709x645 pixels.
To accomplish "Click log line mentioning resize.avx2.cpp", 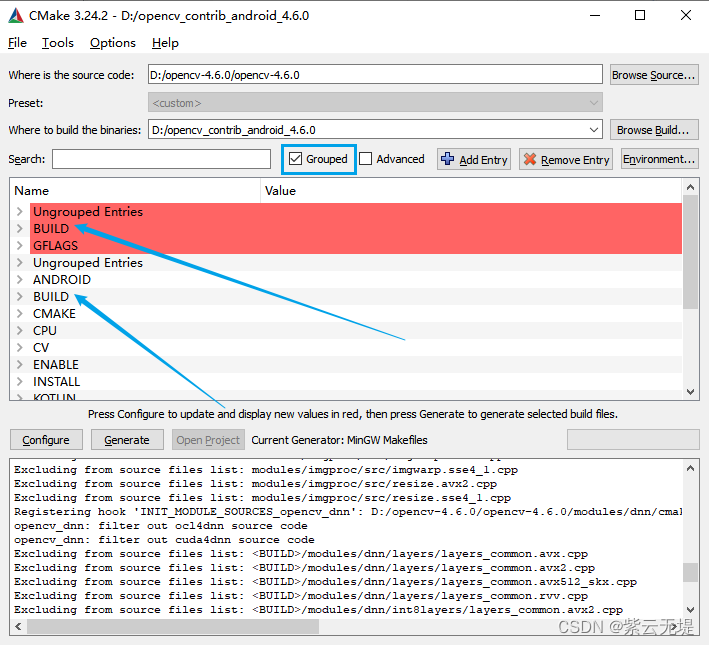I will point(255,484).
